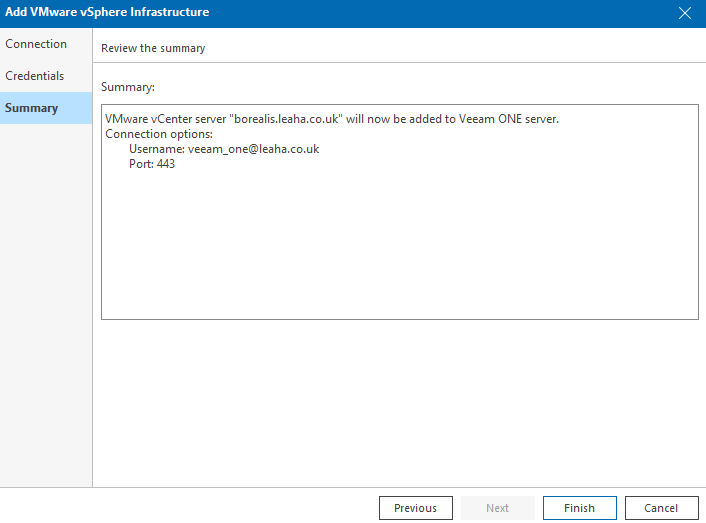Click the 'Connection options:' line

pos(159,134)
